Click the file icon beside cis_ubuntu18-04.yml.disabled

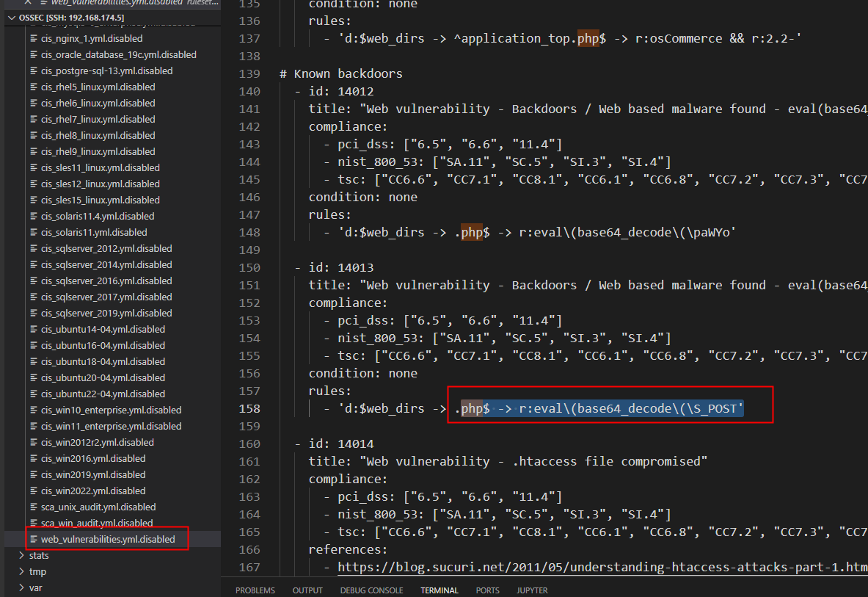[x=34, y=361]
